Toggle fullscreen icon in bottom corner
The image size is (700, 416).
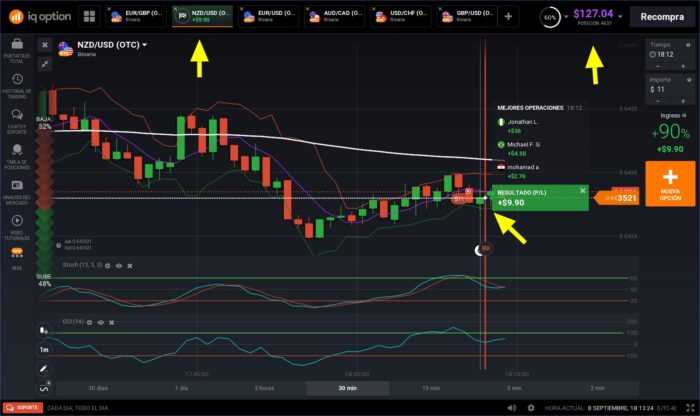[x=690, y=408]
